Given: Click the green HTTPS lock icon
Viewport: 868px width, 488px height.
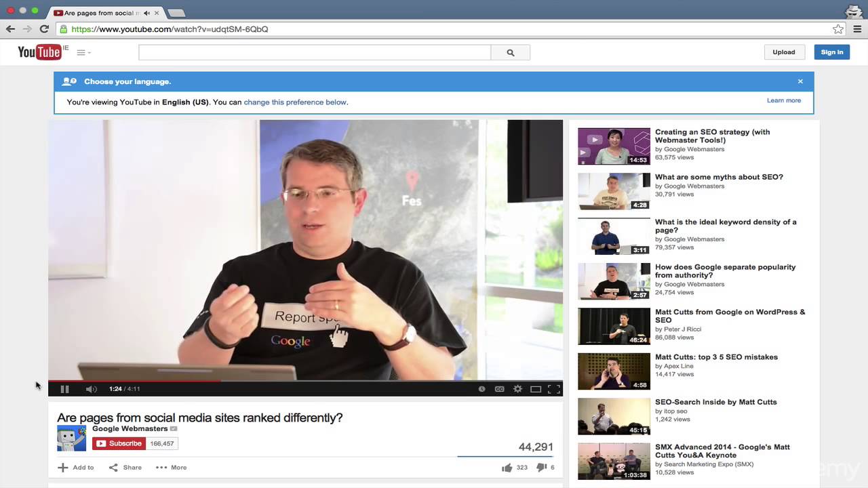Looking at the screenshot, I should click(x=64, y=29).
